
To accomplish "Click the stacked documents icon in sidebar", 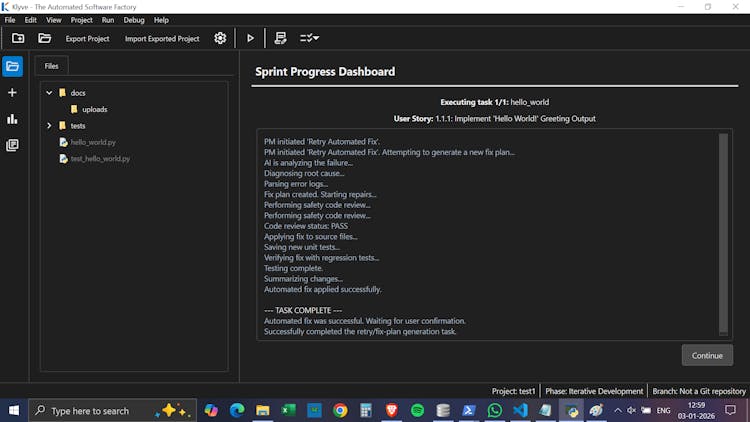I will [x=12, y=145].
